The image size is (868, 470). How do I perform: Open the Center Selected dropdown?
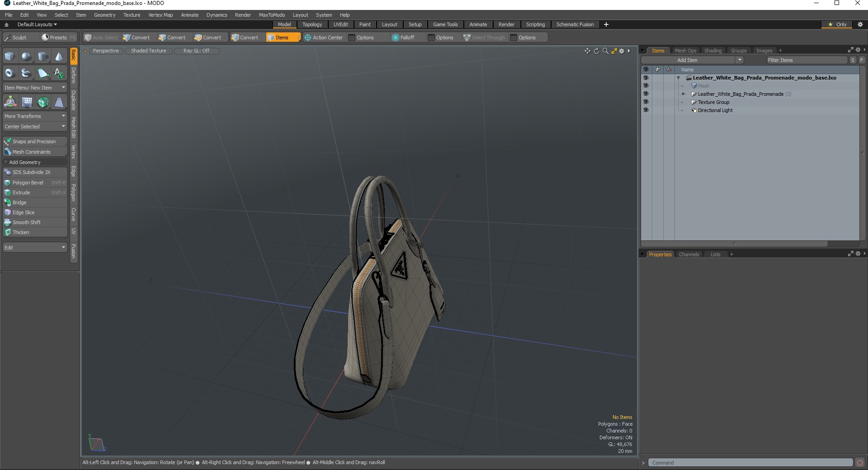click(x=35, y=127)
